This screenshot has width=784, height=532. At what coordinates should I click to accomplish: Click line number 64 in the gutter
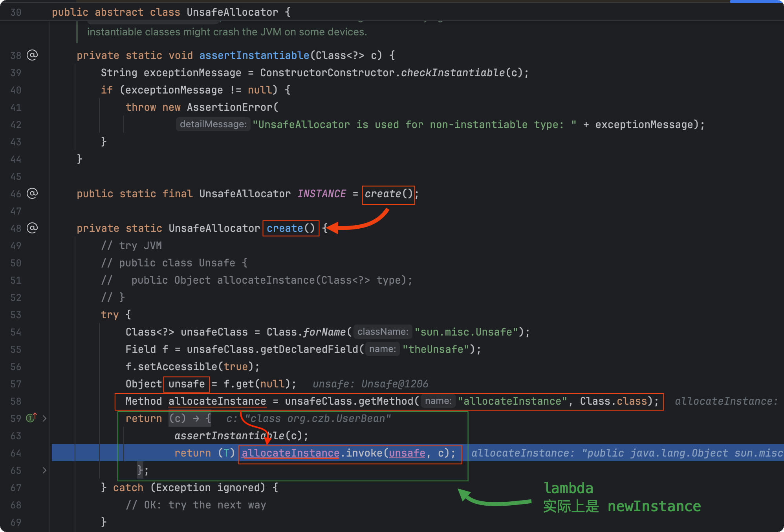tap(16, 453)
